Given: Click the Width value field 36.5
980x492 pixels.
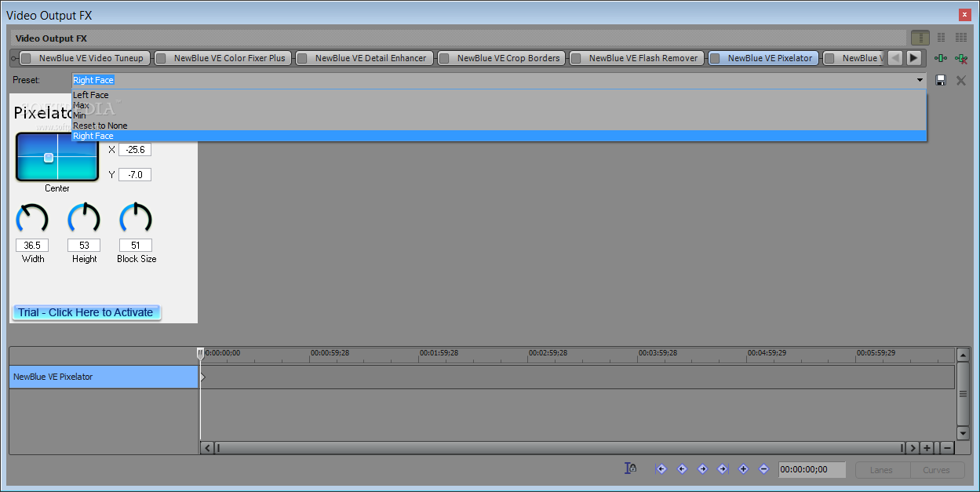Looking at the screenshot, I should tap(32, 246).
